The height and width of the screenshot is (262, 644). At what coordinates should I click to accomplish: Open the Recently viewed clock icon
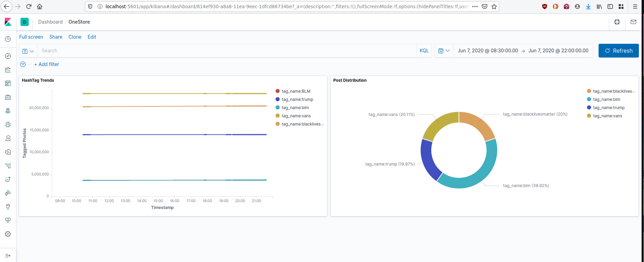8,39
